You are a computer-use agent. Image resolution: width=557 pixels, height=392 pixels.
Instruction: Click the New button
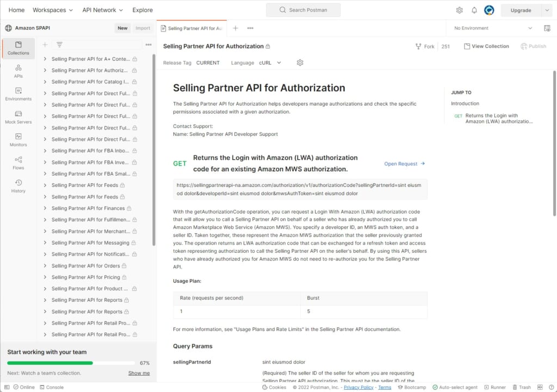(x=122, y=28)
